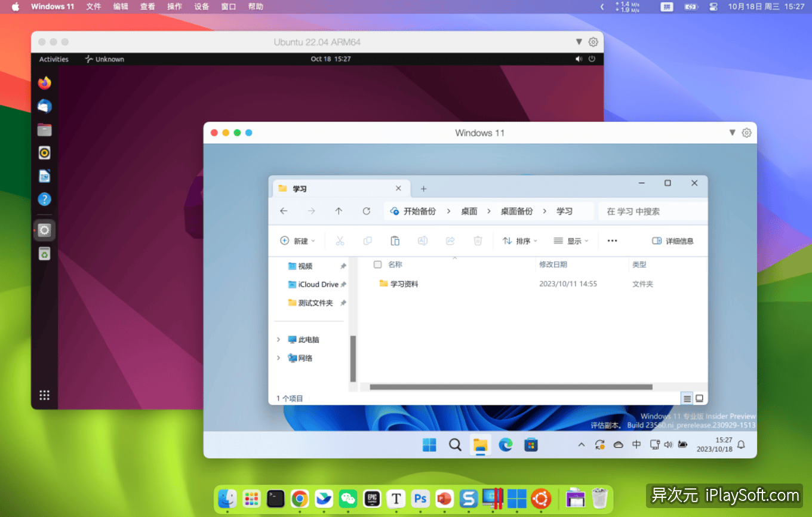Check the 名称 select-all checkbox
Screen dimensions: 812x517
tap(378, 264)
